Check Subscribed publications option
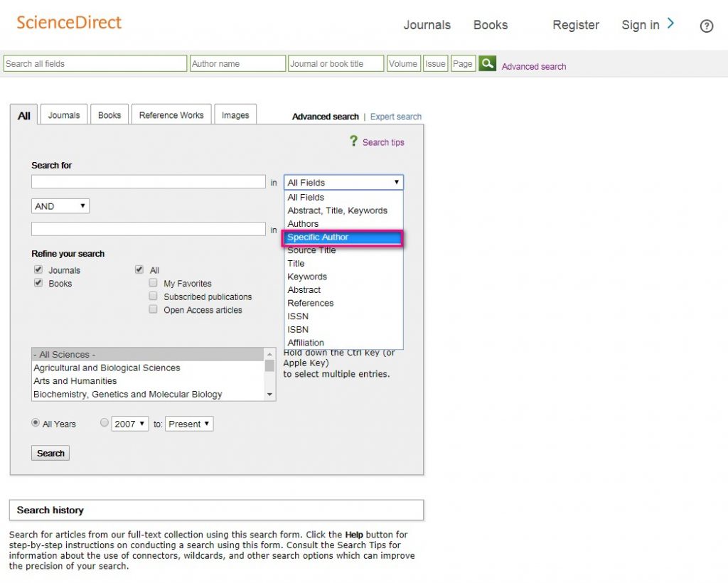 coord(153,296)
